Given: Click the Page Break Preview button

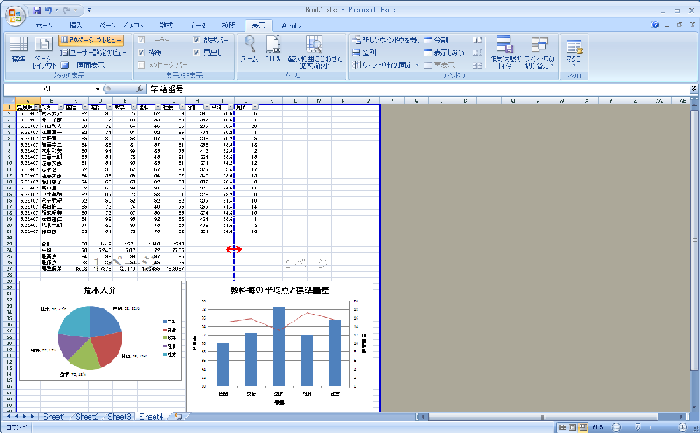Looking at the screenshot, I should (x=91, y=38).
